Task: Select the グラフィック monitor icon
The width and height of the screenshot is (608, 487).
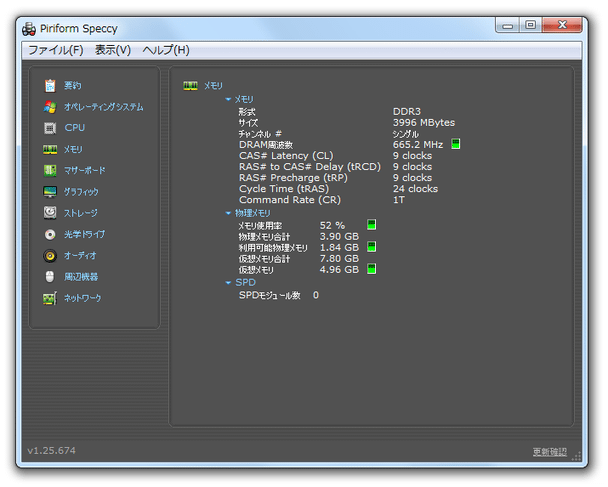Action: click(50, 192)
